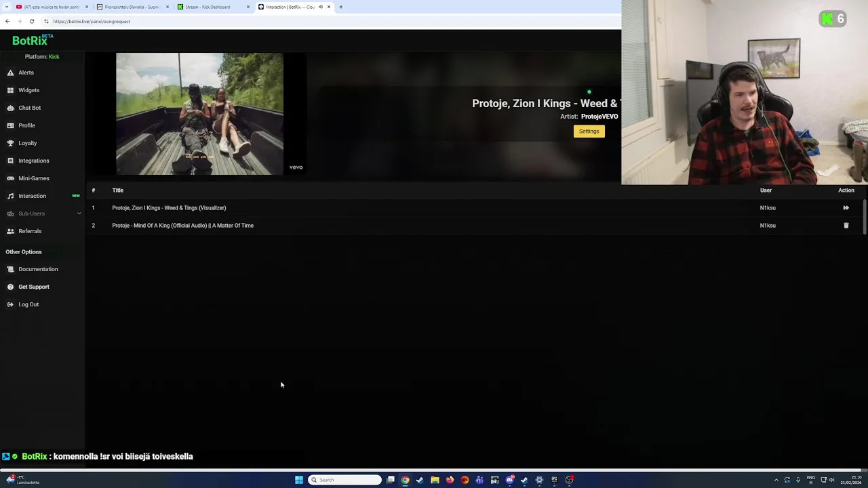Delete Mind Of A King from queue
Image resolution: width=868 pixels, height=488 pixels.
coord(846,226)
